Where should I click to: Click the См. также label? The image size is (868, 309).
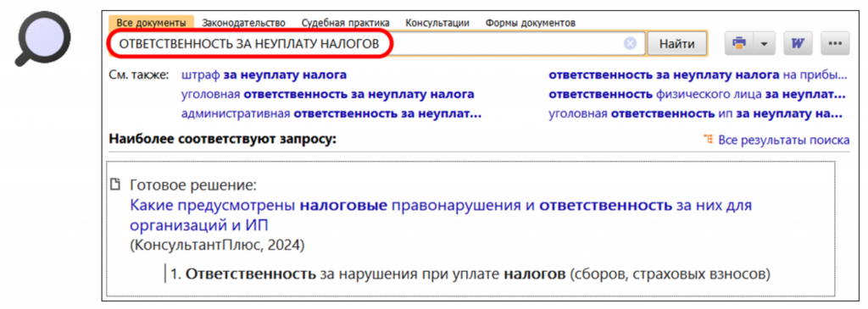click(x=138, y=74)
